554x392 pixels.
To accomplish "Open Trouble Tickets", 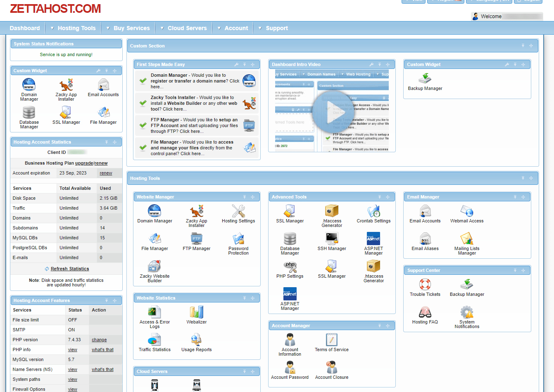I will (425, 288).
